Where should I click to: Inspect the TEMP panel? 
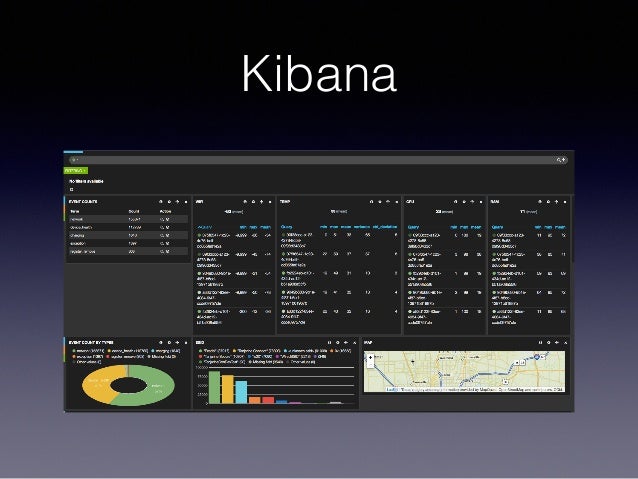tap(371, 202)
